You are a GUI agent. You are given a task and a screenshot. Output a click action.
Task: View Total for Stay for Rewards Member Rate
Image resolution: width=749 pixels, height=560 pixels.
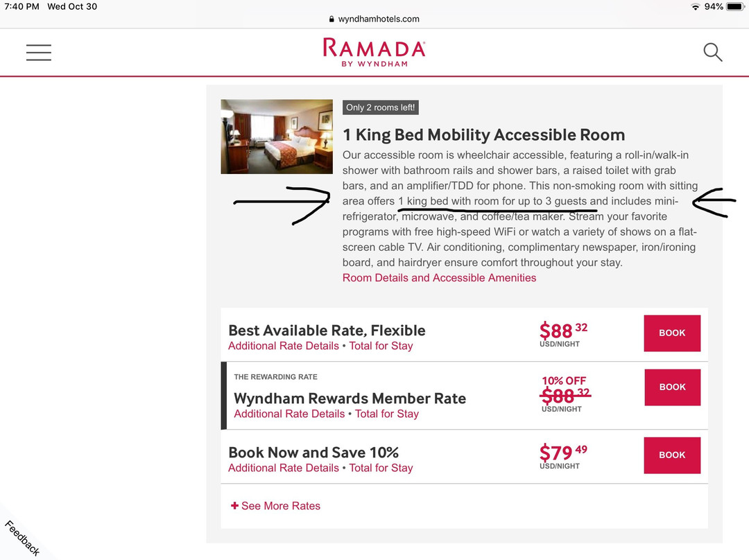coord(387,414)
